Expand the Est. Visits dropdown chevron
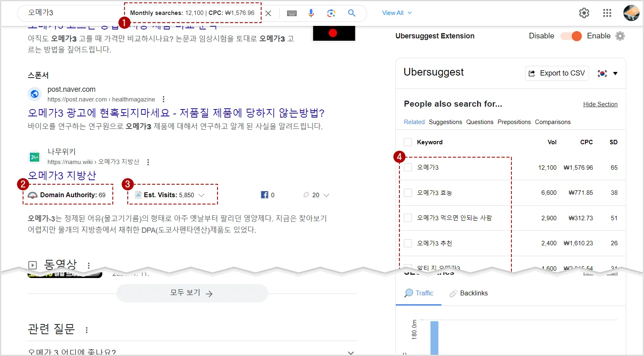The height and width of the screenshot is (356, 644). coord(201,195)
